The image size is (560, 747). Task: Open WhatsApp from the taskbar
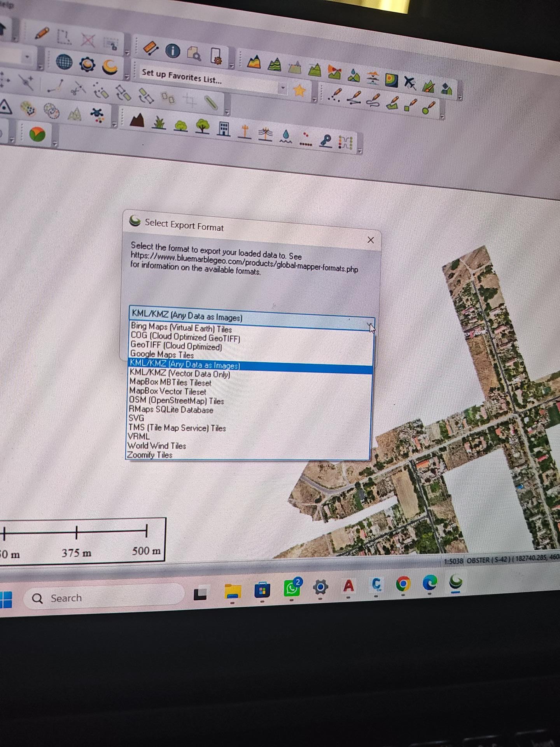pos(292,587)
